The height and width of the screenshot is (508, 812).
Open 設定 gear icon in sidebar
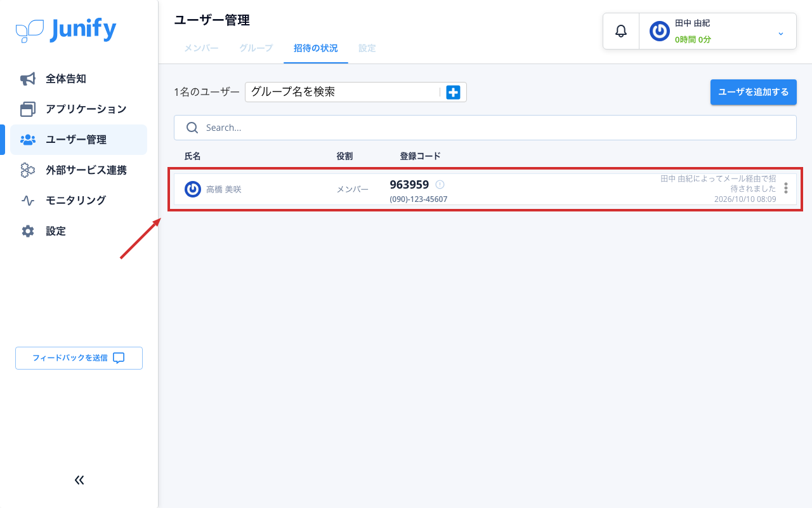pyautogui.click(x=28, y=231)
